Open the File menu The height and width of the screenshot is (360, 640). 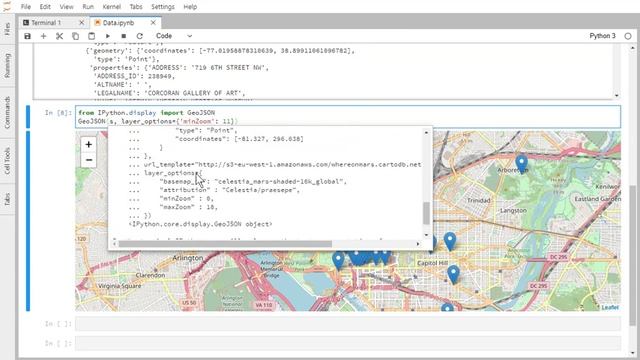(x=26, y=7)
